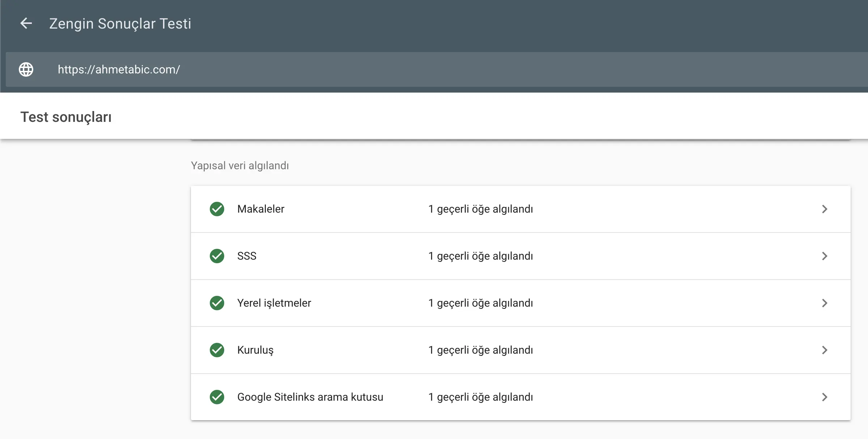Viewport: 868px width, 439px height.
Task: Open the Makaleler structured data label
Action: pos(261,209)
